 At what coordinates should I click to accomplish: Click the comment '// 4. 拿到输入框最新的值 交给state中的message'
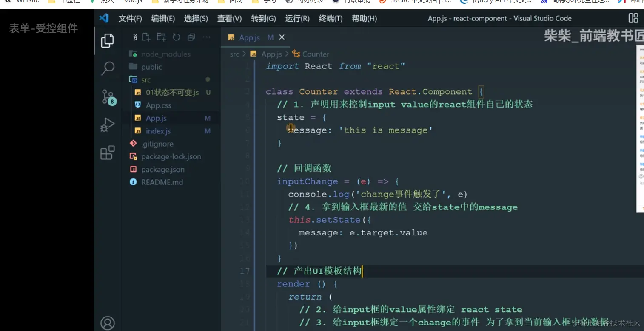(x=403, y=207)
